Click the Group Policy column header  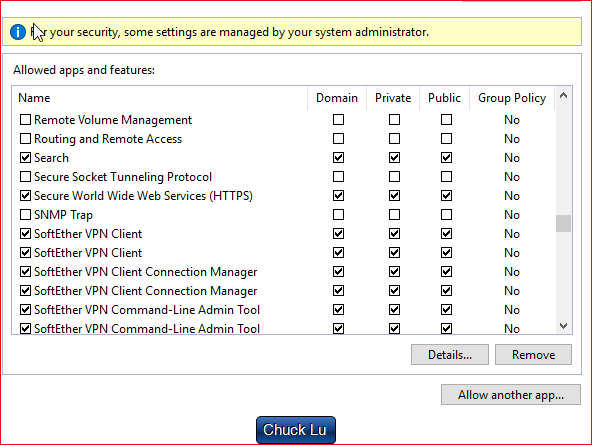coord(512,98)
